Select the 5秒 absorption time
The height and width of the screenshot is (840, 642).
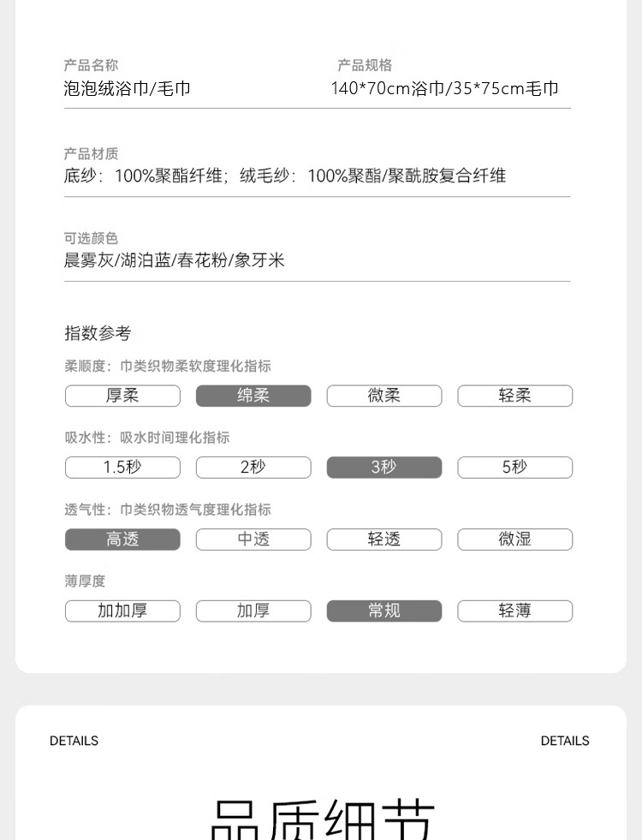(514, 468)
